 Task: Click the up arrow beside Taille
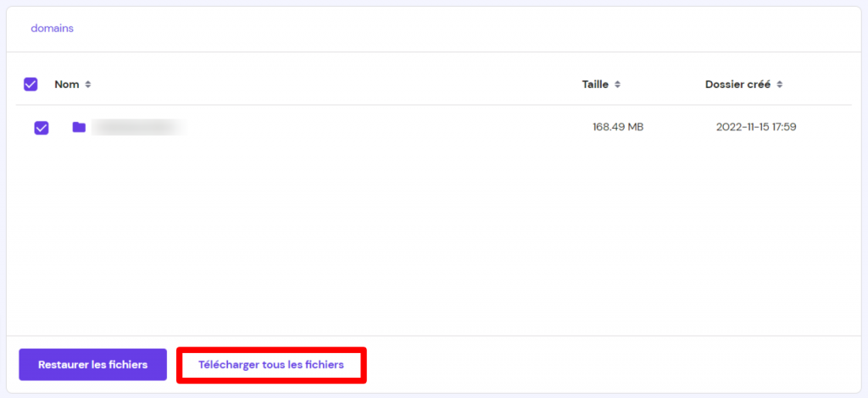pos(617,81)
